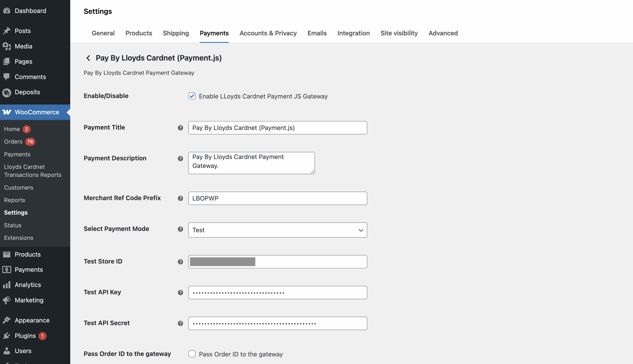Image resolution: width=633 pixels, height=364 pixels.
Task: Open WooCommerce Home submenu link
Action: pyautogui.click(x=12, y=129)
